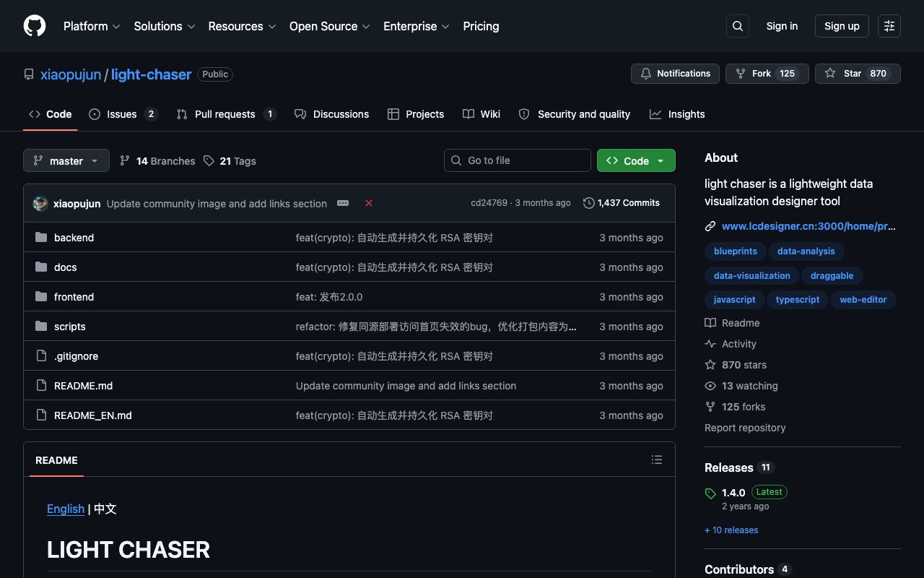Select the blueprints topic tag
The image size is (924, 578).
point(736,251)
